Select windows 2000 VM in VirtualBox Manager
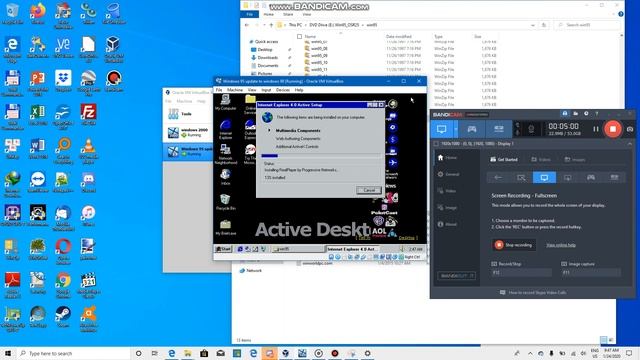 pyautogui.click(x=187, y=132)
